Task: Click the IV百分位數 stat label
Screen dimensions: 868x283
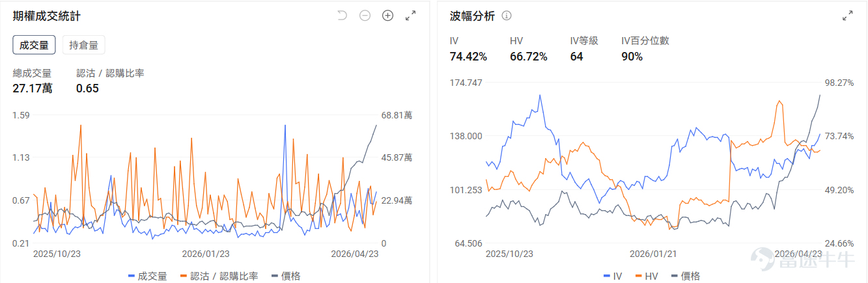Action: [645, 40]
